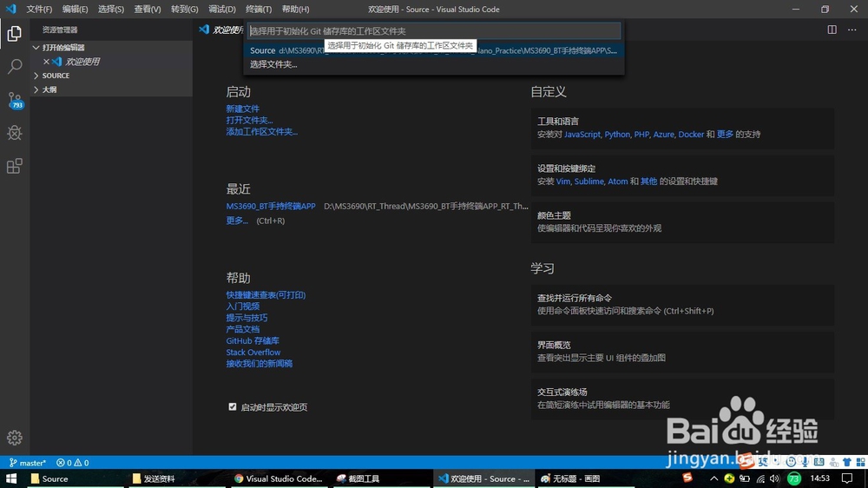The image size is (868, 488).
Task: Click JavaScript link under 工具和语言
Action: tap(582, 134)
